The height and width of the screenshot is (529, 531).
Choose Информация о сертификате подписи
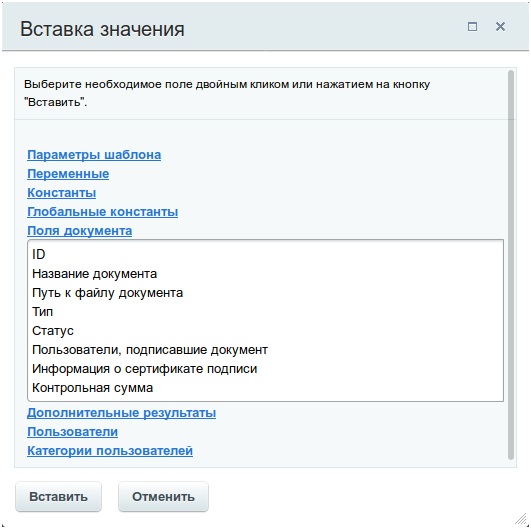pyautogui.click(x=266, y=368)
